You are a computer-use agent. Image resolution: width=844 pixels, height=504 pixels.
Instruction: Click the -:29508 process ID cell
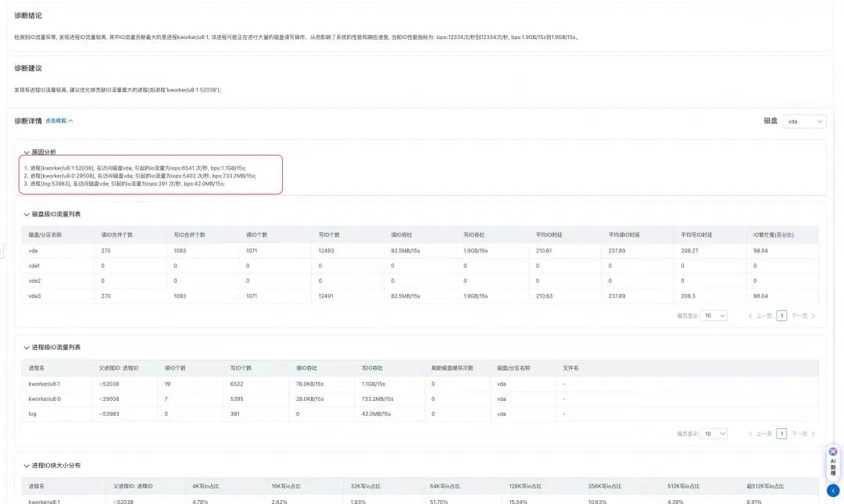coord(109,399)
